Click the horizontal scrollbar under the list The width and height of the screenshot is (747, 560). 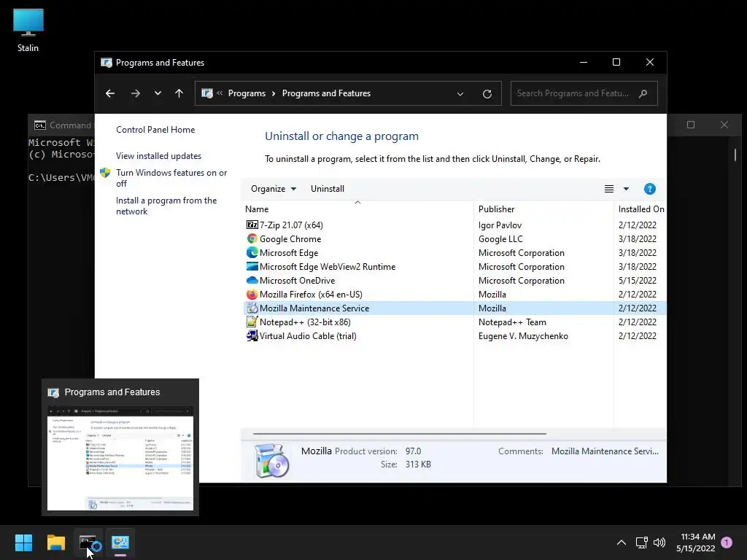tap(399, 434)
